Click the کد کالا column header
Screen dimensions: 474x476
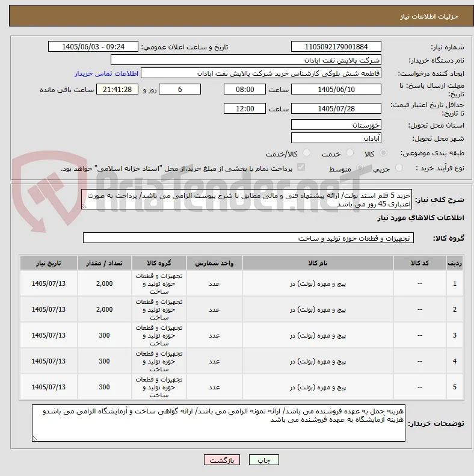(420, 263)
